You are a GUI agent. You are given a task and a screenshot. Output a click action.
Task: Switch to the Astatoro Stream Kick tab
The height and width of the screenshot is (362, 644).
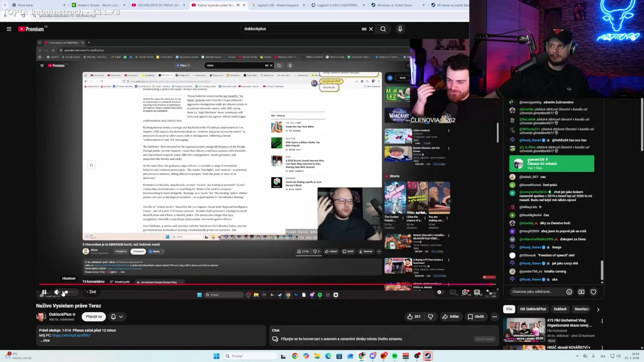[98, 5]
